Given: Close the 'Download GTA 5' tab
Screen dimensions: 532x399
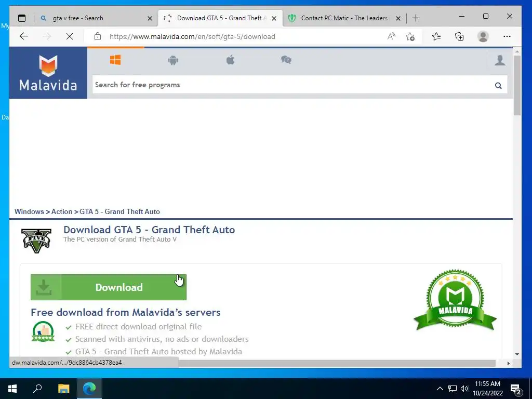Looking at the screenshot, I should (x=274, y=18).
